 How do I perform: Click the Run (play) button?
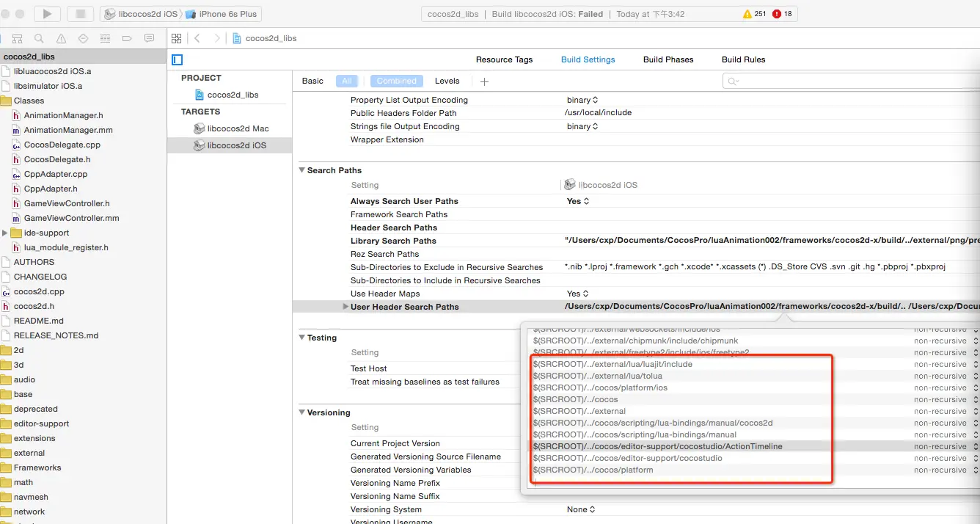47,14
